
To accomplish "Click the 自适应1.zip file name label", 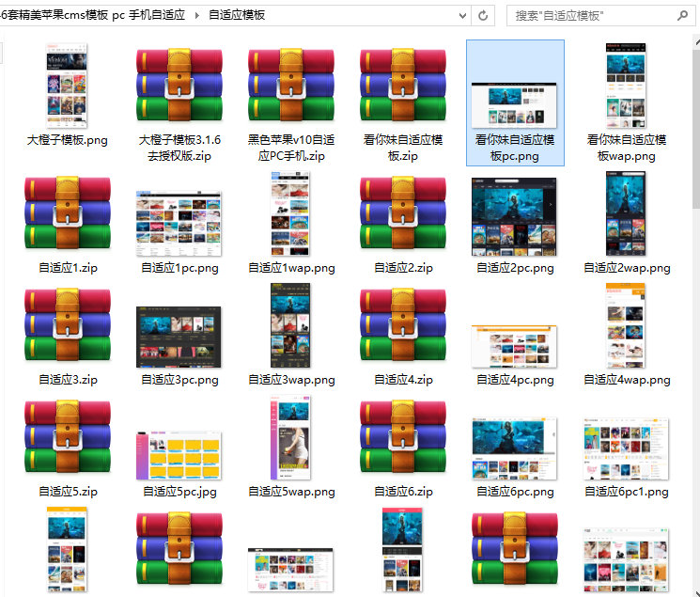I will 68,268.
